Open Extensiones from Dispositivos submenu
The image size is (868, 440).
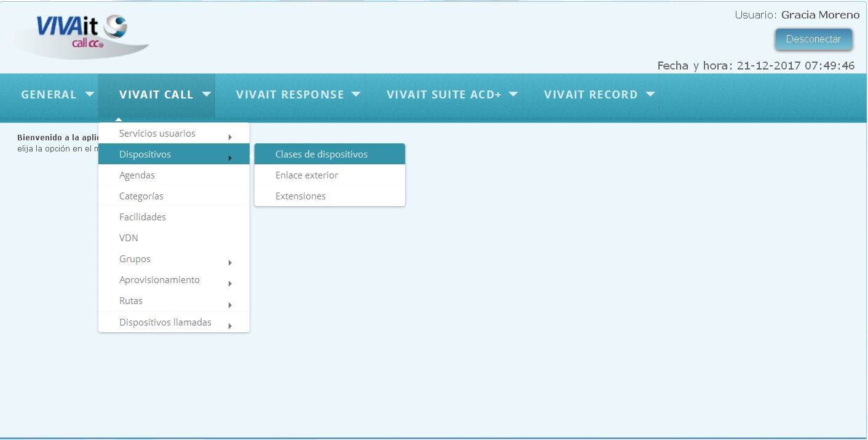pyautogui.click(x=329, y=196)
